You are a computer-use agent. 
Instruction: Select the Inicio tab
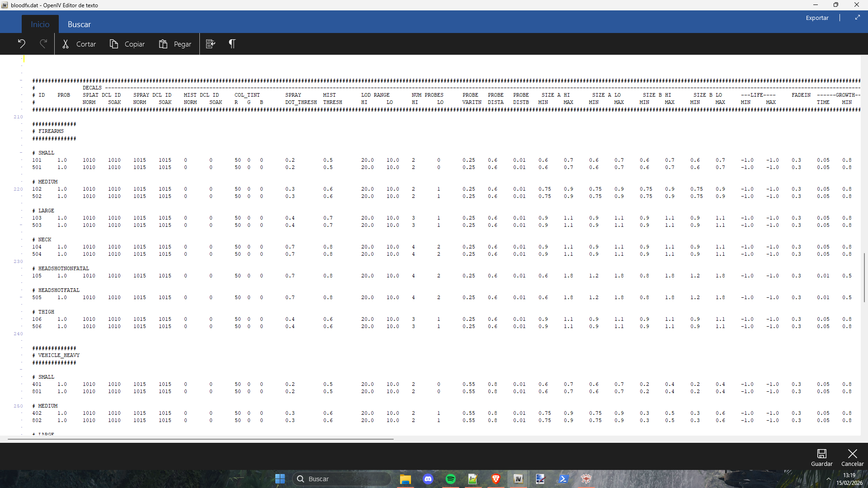point(40,24)
